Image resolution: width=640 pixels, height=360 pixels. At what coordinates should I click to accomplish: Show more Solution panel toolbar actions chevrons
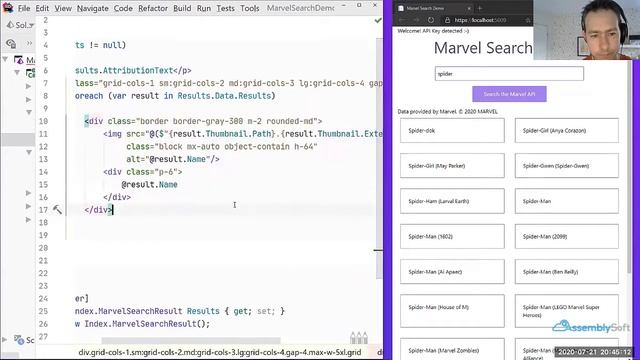(x=29, y=43)
